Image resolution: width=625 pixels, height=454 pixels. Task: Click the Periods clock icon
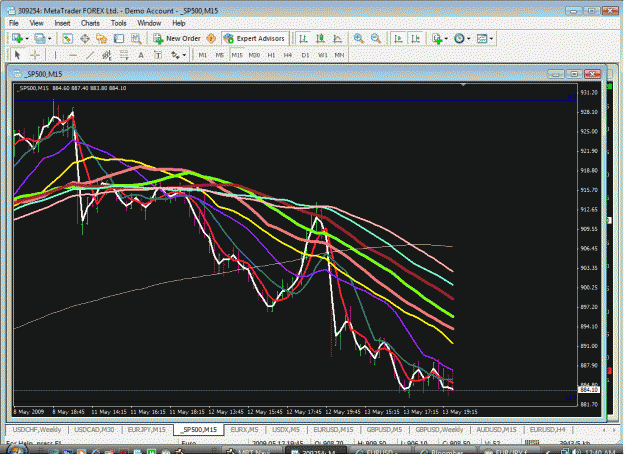click(x=459, y=39)
